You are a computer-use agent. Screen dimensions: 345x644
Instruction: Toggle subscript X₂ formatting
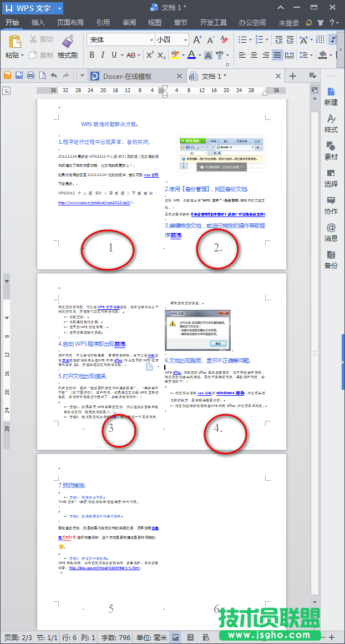click(161, 55)
